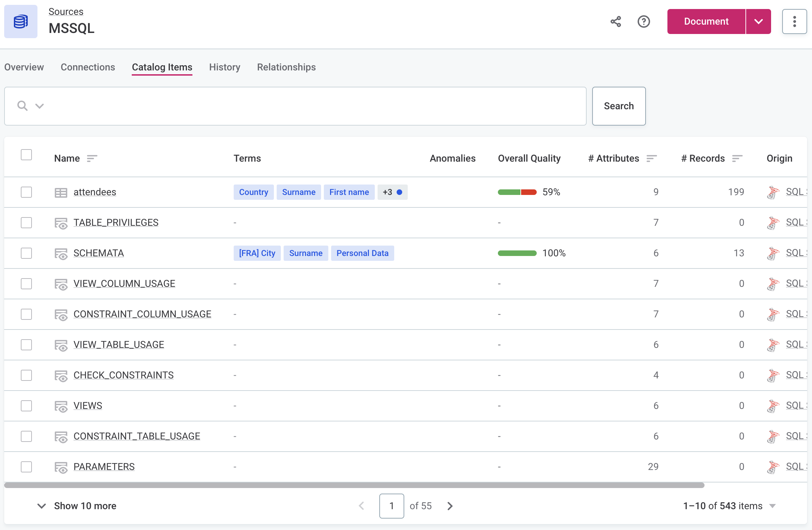
Task: Click the help question mark icon
Action: point(644,22)
